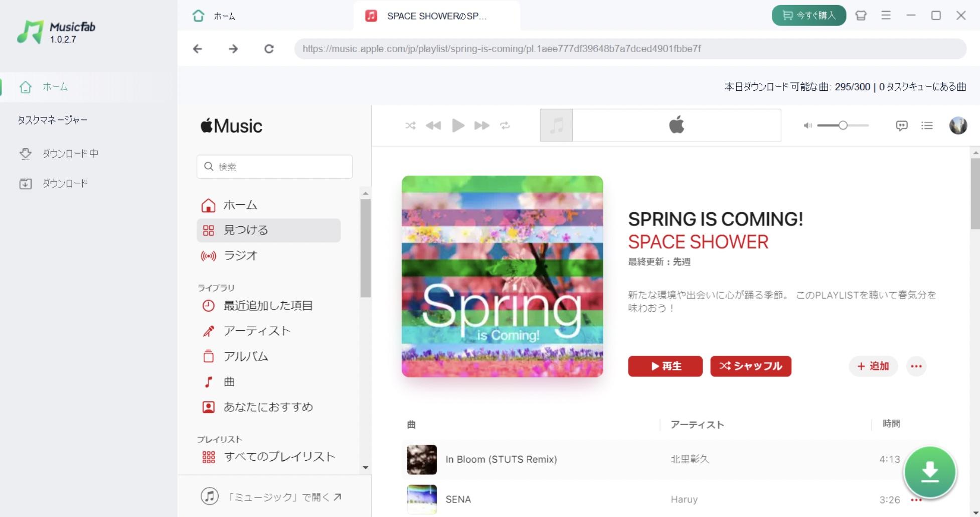Open Apple Music ホーム item
The image size is (980, 517).
tap(269, 205)
